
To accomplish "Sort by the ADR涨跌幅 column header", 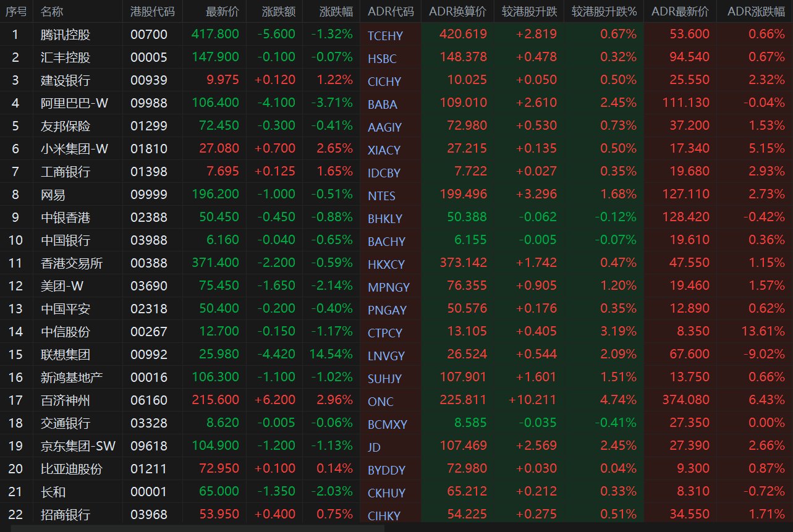I will [x=757, y=12].
